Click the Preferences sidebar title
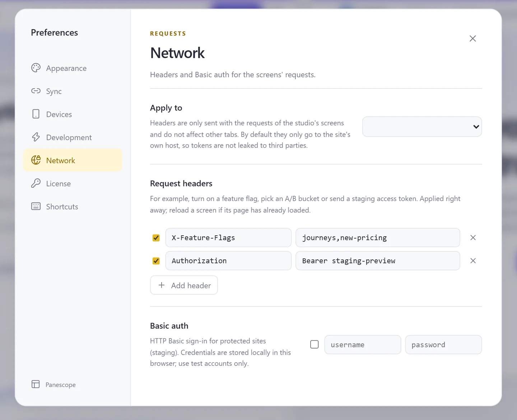Image resolution: width=517 pixels, height=420 pixels. coord(54,32)
